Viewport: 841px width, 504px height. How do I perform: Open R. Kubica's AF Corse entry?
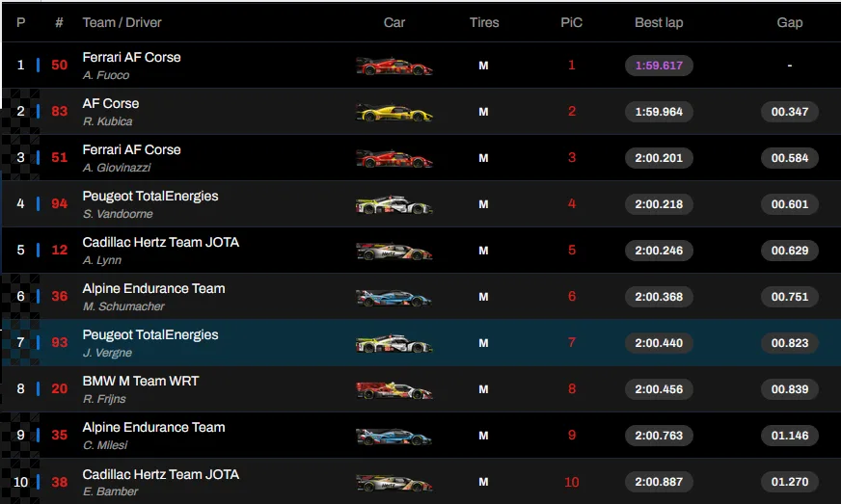[107, 121]
